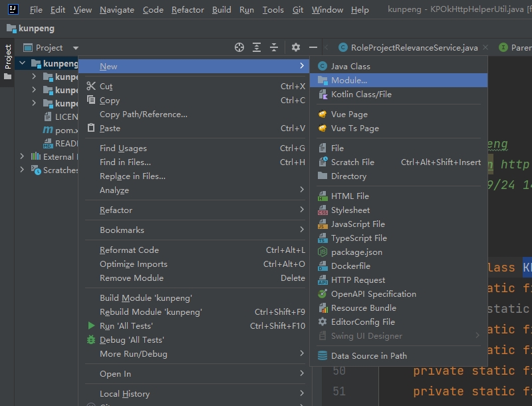This screenshot has width=532, height=406.
Task: Click the Debug 'All Tests' bug icon
Action: pos(92,340)
